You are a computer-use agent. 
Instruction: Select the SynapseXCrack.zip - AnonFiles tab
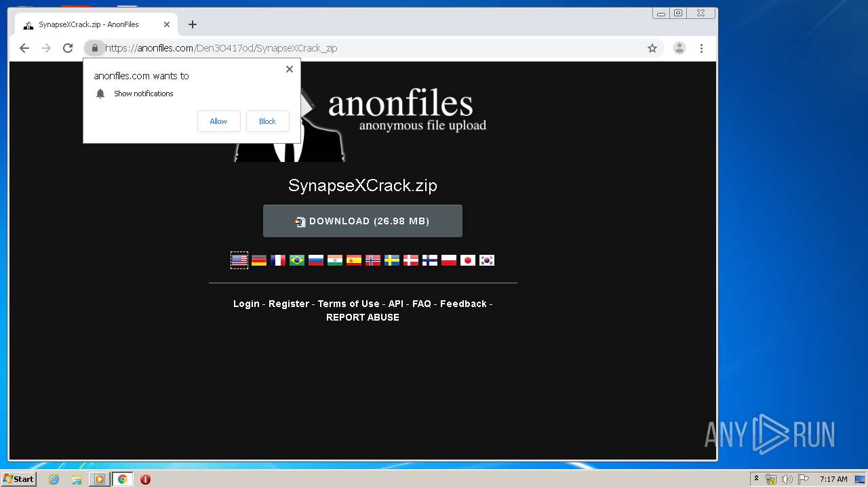pyautogui.click(x=96, y=24)
